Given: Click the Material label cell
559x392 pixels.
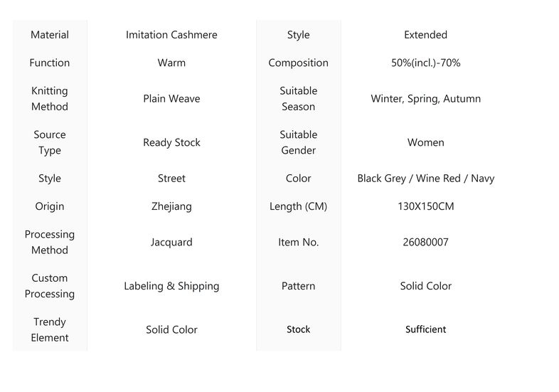Looking at the screenshot, I should pos(50,35).
